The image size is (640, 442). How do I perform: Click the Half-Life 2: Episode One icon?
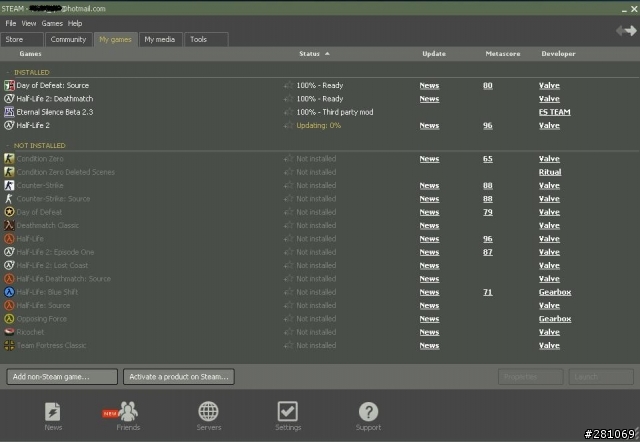click(9, 252)
